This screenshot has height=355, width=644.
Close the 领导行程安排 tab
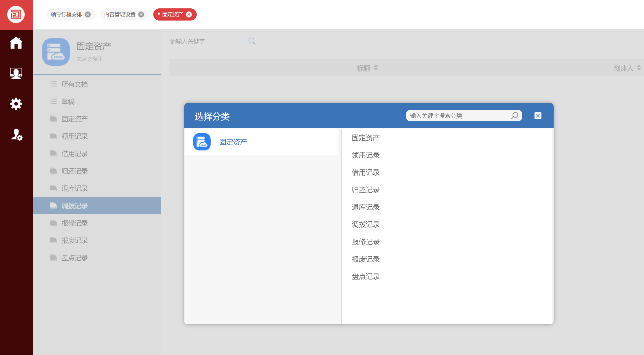pos(88,14)
